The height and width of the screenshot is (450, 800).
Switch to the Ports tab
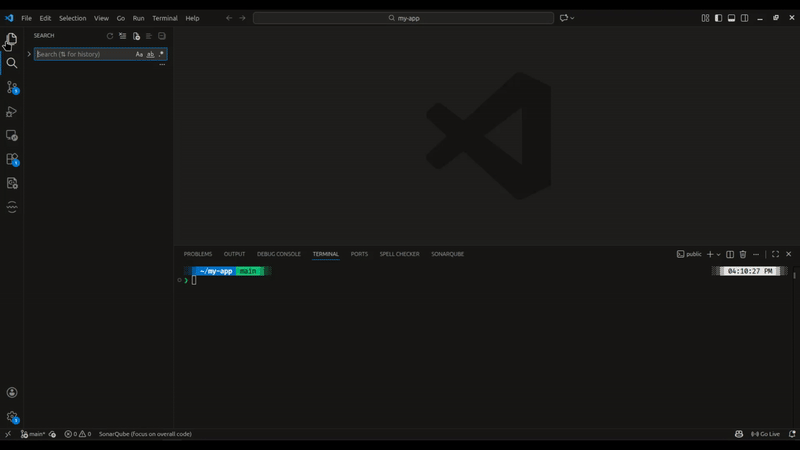pyautogui.click(x=359, y=254)
